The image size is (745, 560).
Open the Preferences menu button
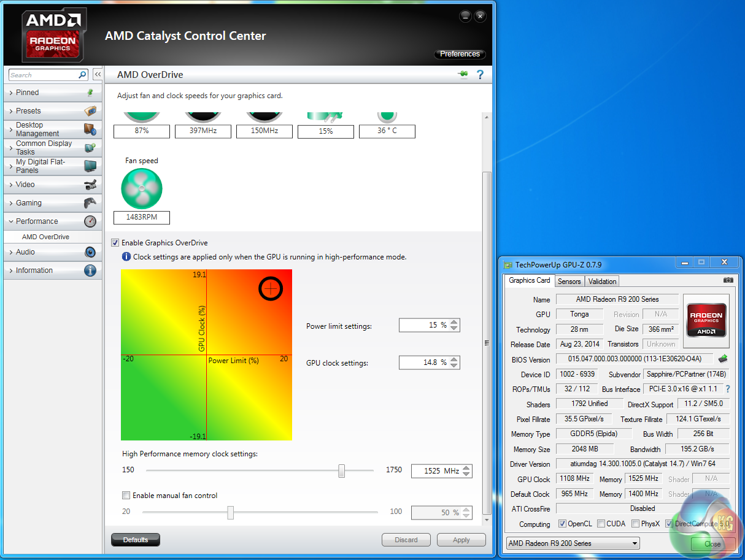[460, 54]
